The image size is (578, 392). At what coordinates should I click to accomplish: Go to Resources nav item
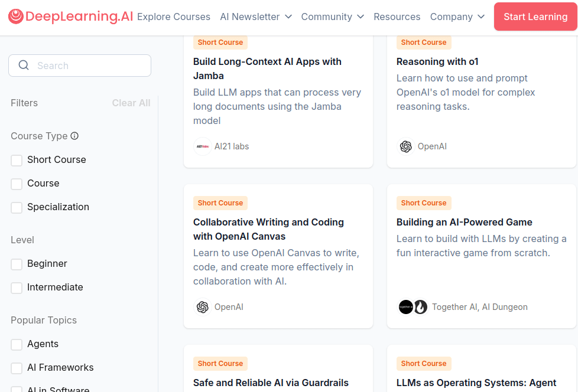tap(397, 17)
